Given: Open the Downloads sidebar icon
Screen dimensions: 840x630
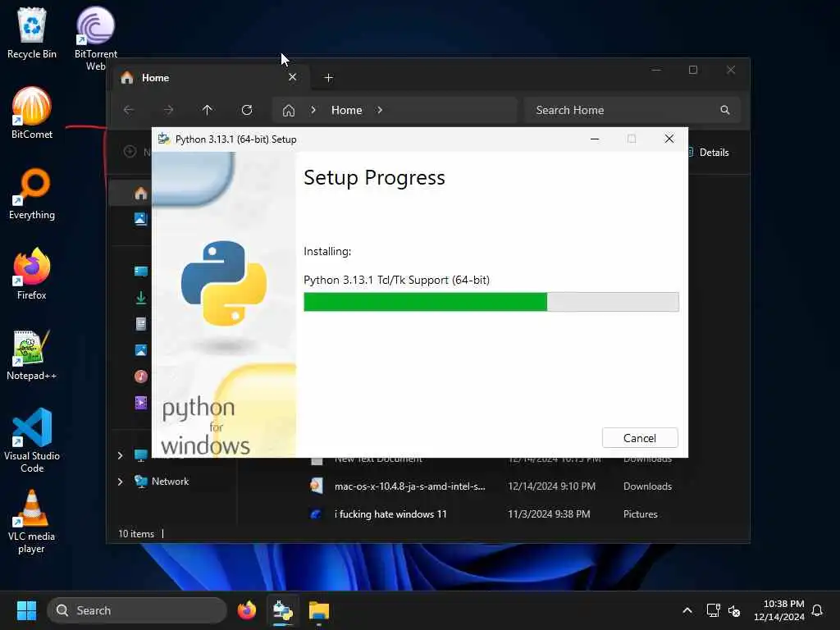Looking at the screenshot, I should pos(141,298).
